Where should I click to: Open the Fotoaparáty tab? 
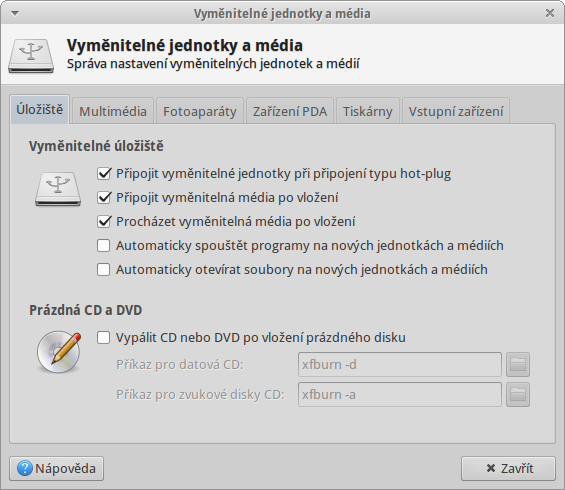coord(200,111)
